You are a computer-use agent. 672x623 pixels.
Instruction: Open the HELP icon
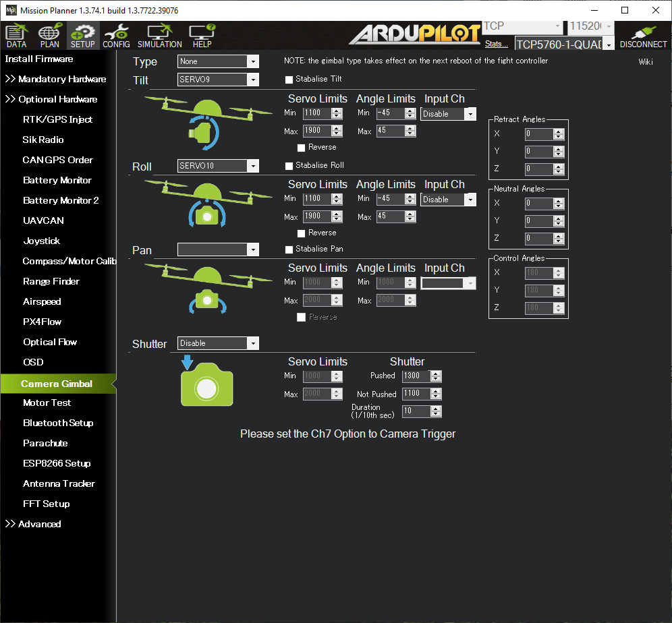[202, 36]
